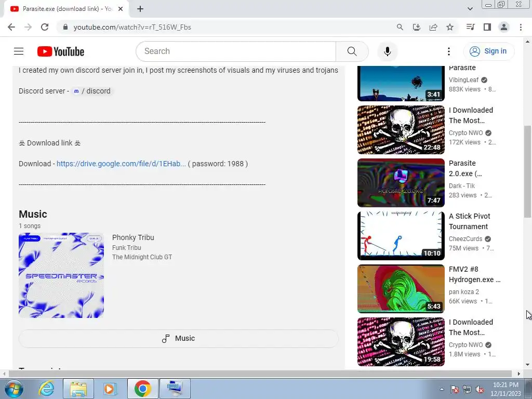The height and width of the screenshot is (399, 532).
Task: Open A Stick Pivot Tournament thumbnail
Action: (x=401, y=236)
